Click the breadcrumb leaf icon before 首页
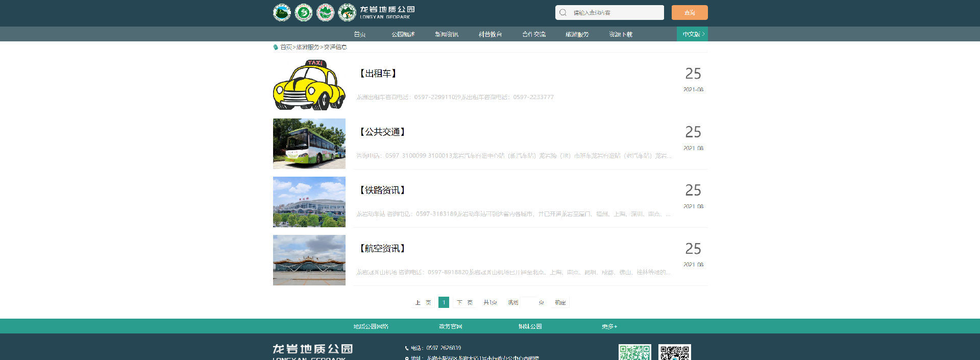 [x=276, y=47]
